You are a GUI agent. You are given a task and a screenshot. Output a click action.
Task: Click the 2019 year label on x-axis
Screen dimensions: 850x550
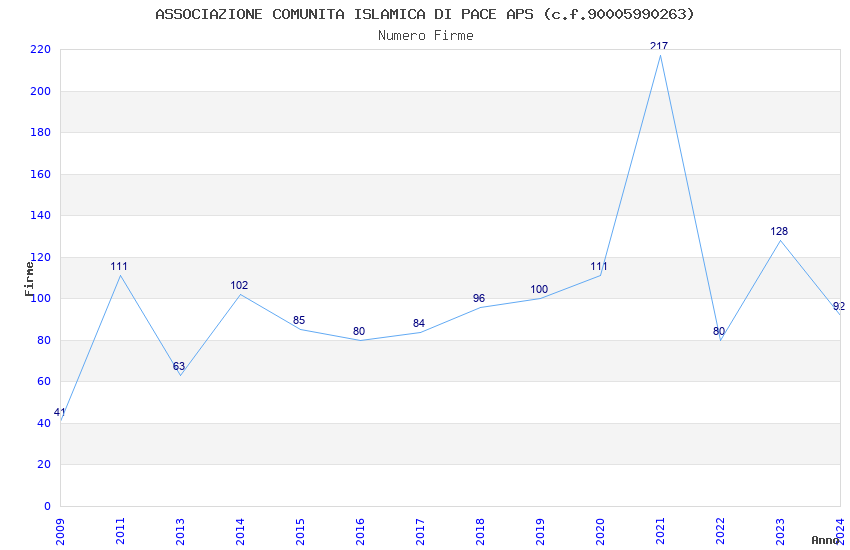coord(540,532)
